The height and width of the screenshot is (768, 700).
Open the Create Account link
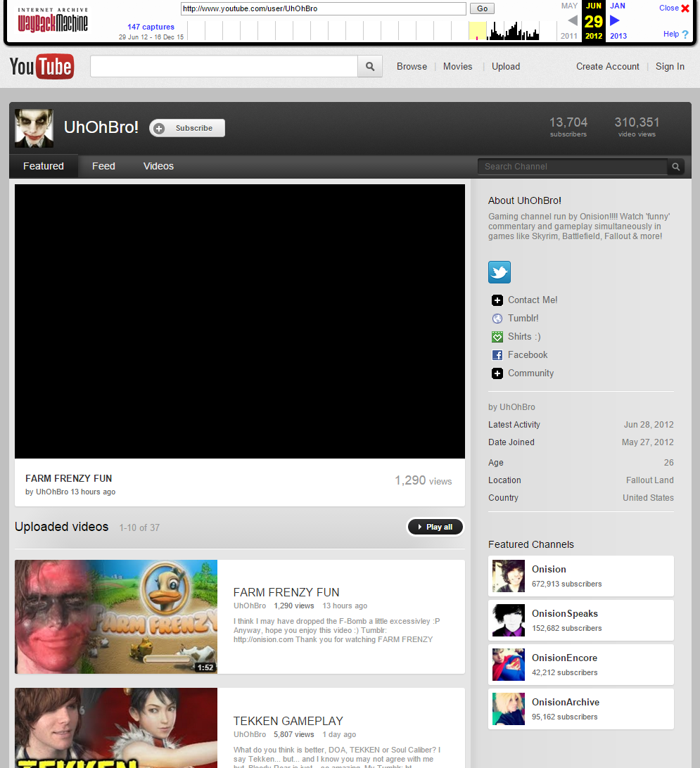[607, 67]
